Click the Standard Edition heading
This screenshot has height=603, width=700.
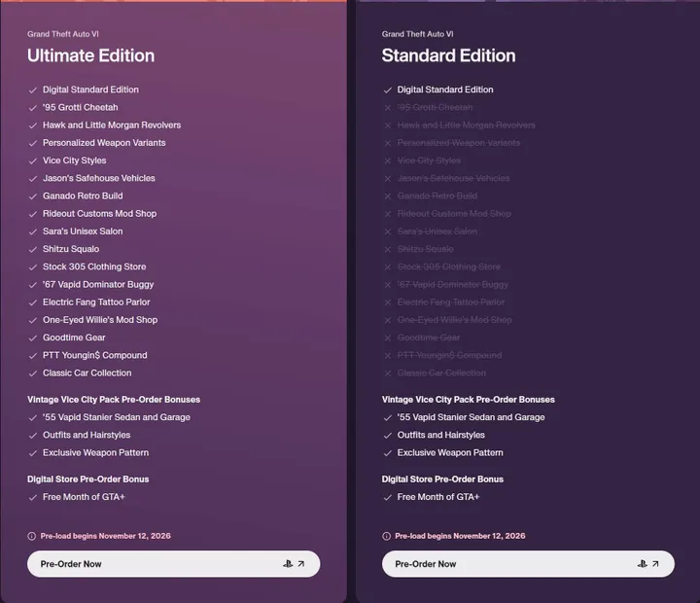448,55
